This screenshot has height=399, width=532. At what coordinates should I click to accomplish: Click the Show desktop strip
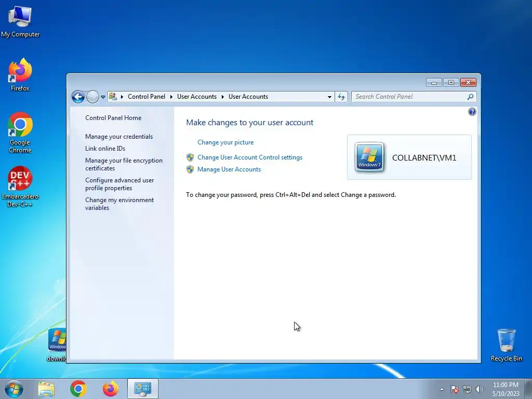coord(528,389)
